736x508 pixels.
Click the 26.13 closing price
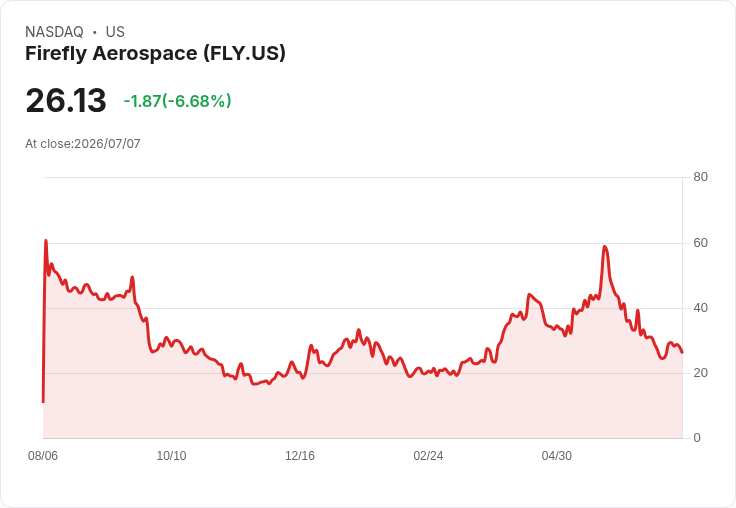tap(66, 100)
